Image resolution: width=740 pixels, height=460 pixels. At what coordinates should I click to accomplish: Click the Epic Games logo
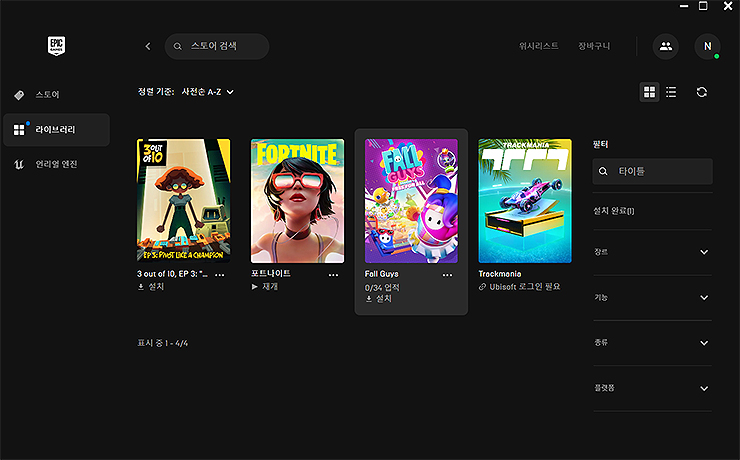pos(57,46)
